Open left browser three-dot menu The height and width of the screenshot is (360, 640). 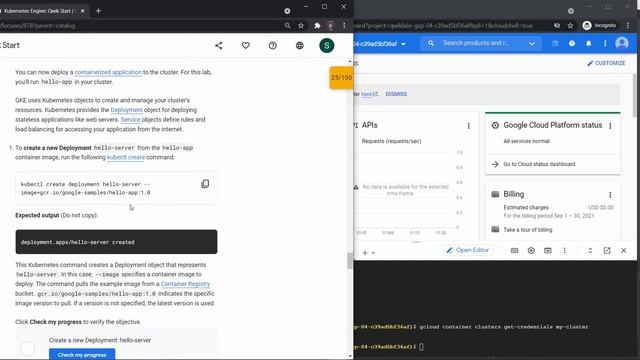[x=344, y=25]
